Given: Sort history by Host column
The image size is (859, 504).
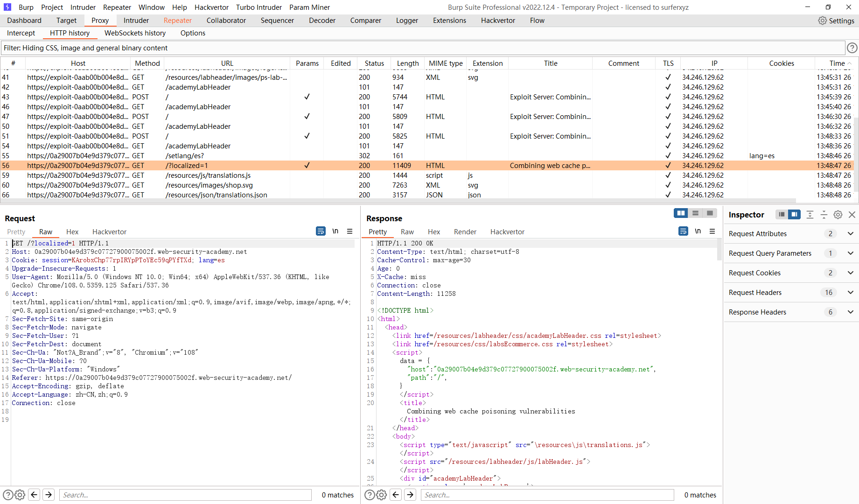Looking at the screenshot, I should tap(78, 63).
